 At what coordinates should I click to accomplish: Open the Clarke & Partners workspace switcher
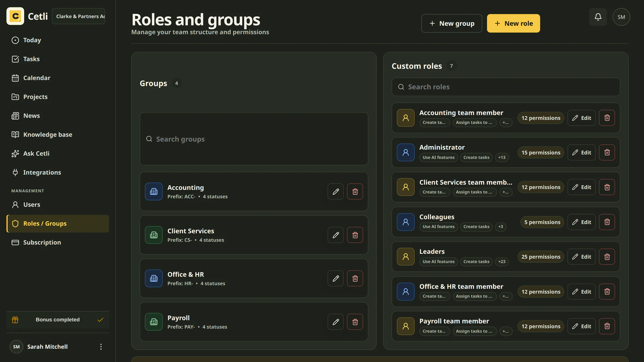78,16
